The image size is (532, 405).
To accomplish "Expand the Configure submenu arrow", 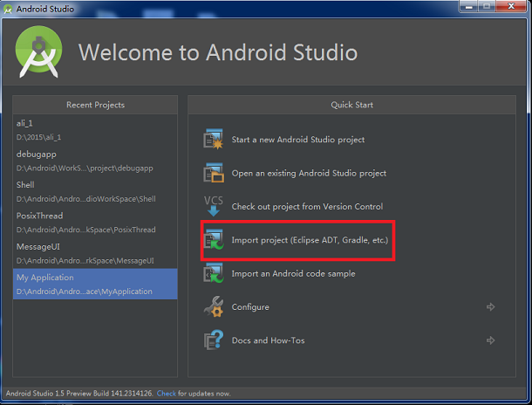I will (x=490, y=307).
